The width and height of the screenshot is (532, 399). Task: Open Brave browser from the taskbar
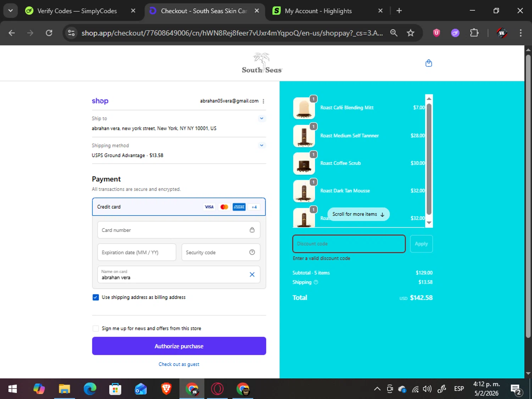(166, 389)
